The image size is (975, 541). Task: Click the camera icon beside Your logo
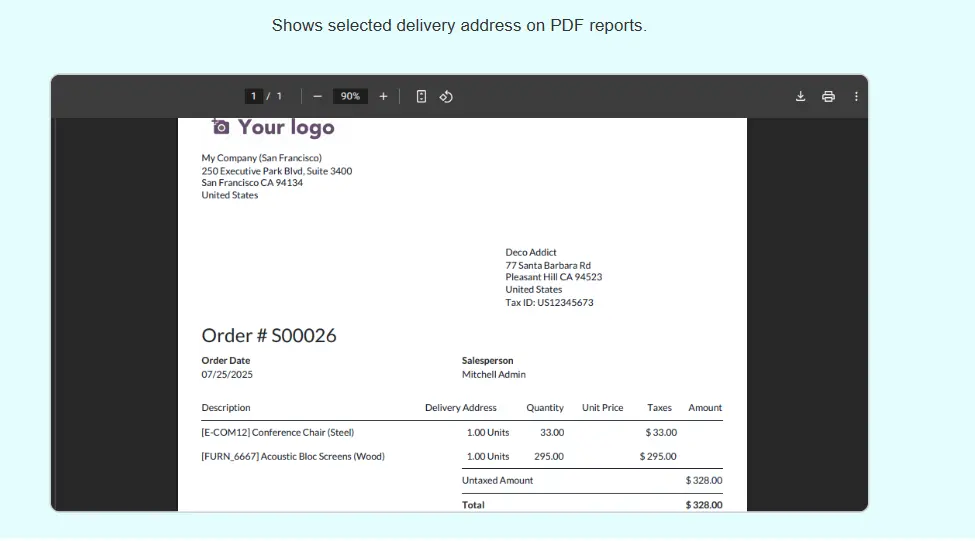click(x=221, y=127)
